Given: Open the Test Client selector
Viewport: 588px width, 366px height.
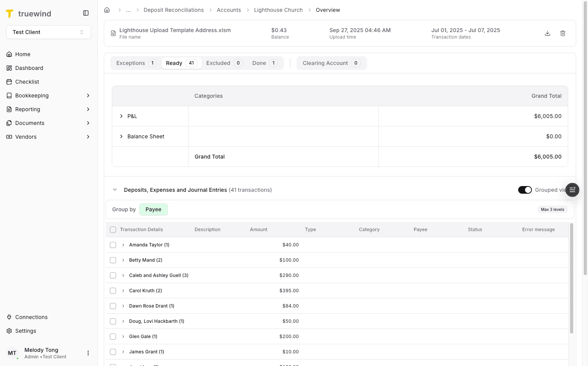Looking at the screenshot, I should click(48, 32).
